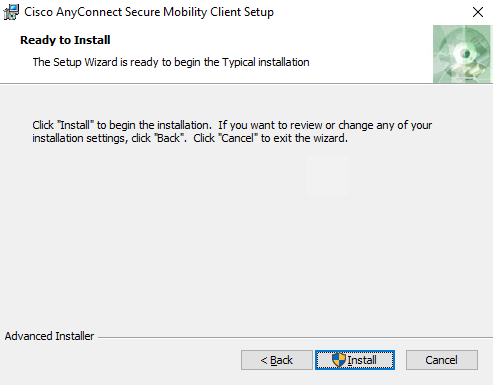Click the Install button
Screen dimensions: 493x385
355,360
